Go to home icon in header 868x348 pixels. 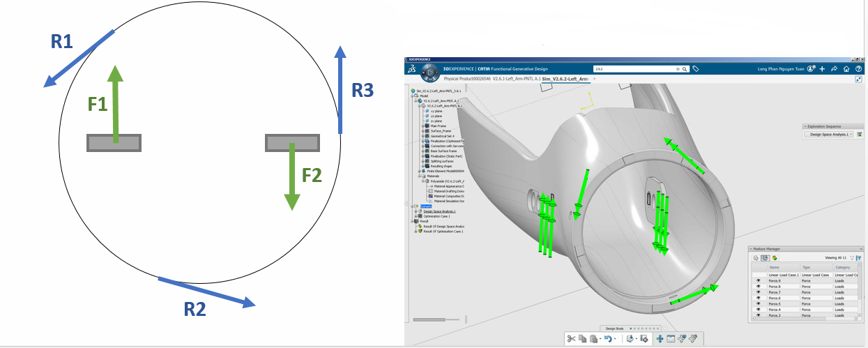(846, 69)
